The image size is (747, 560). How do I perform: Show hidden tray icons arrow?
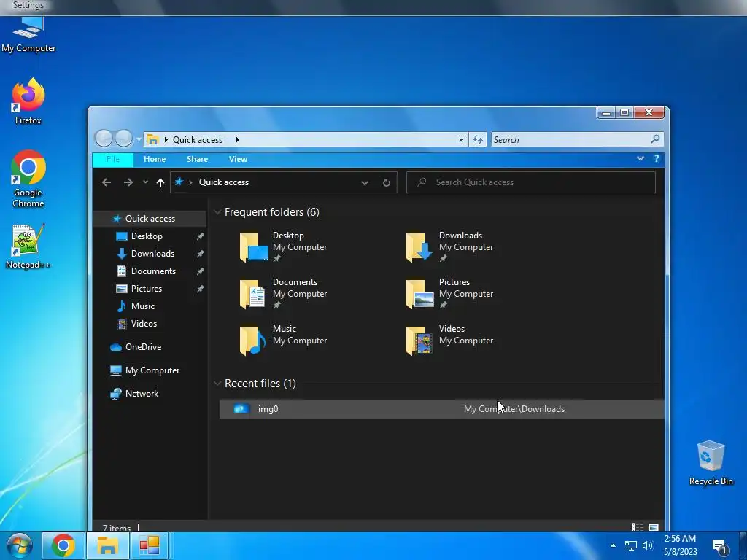[x=613, y=545]
